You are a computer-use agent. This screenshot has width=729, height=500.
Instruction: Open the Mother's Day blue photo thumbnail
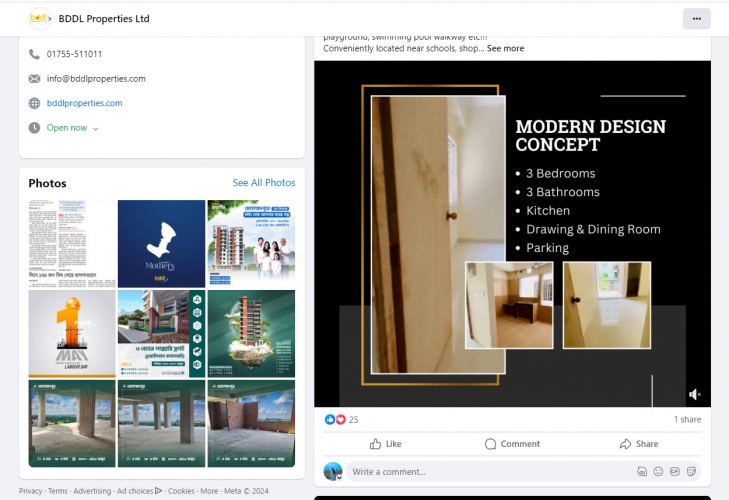click(161, 244)
